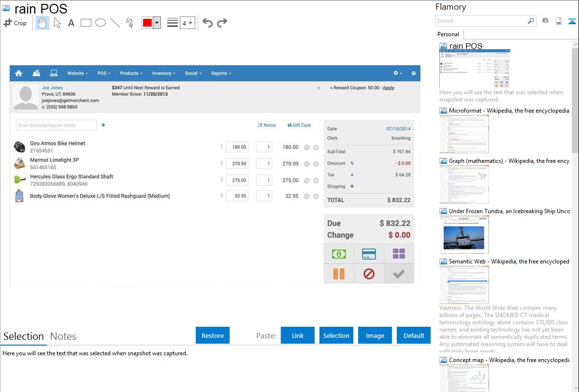Viewport: 579px width, 392px height.
Task: Remove the Giro Atmos Bike Helmet item
Action: tap(316, 147)
